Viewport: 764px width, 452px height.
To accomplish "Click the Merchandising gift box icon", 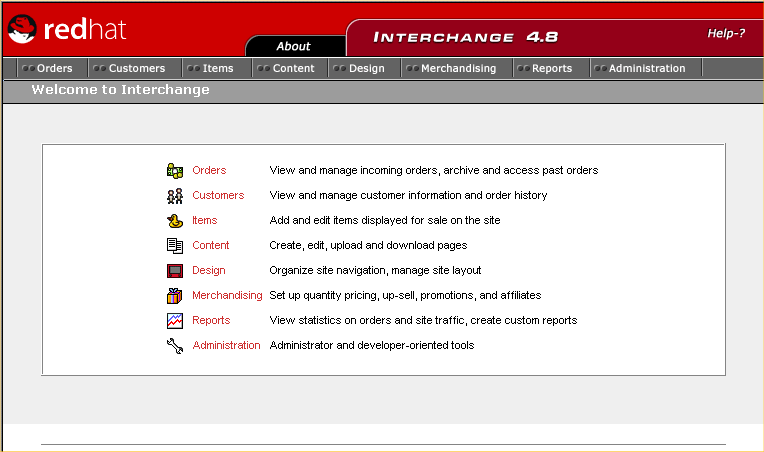I will click(x=175, y=296).
